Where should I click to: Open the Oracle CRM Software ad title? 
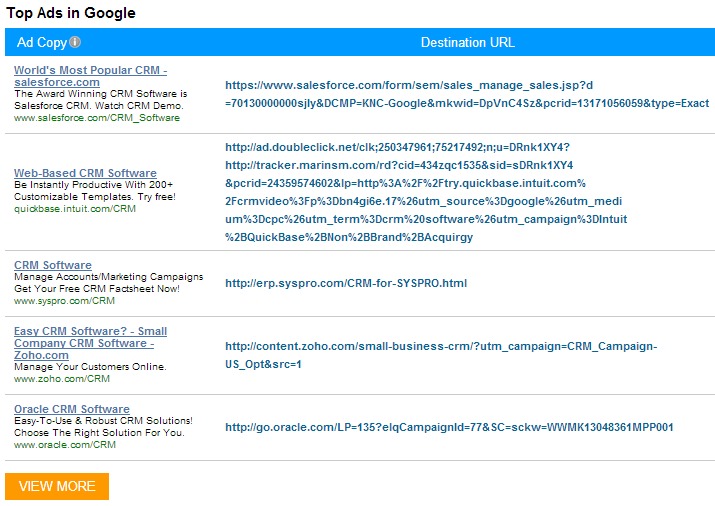click(71, 409)
